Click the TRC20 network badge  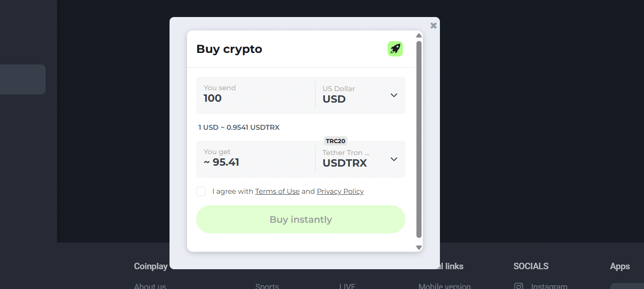pos(335,141)
